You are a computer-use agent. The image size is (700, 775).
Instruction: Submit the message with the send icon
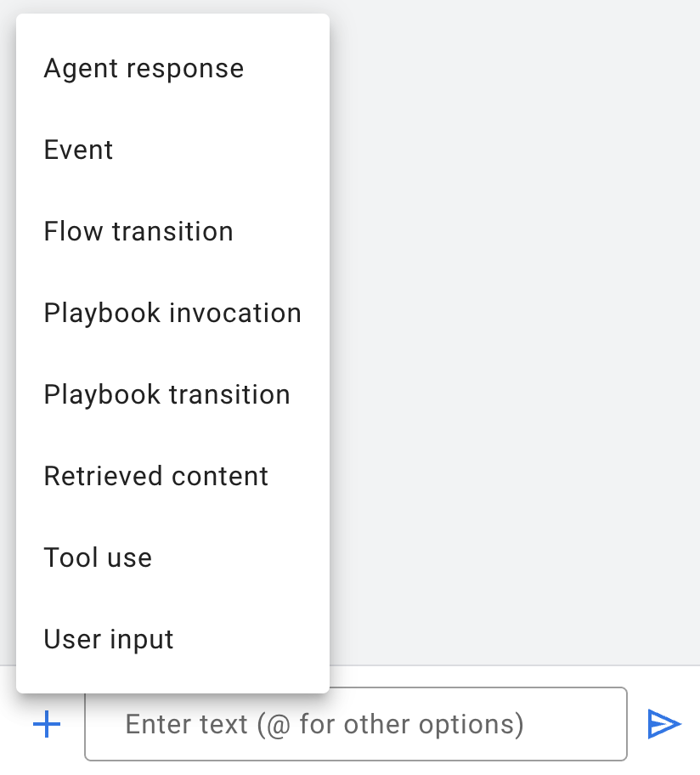[x=663, y=724]
